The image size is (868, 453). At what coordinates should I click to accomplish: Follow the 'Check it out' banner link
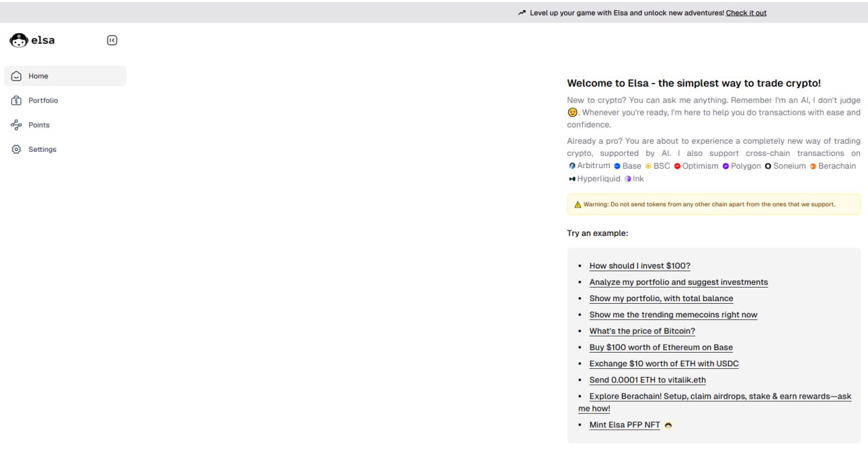746,13
